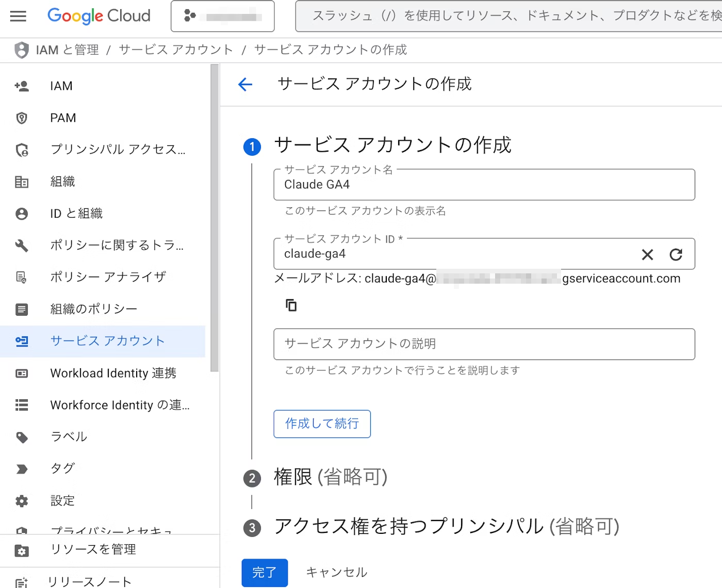
Task: Click the リリースノート icon
Action: (x=22, y=583)
